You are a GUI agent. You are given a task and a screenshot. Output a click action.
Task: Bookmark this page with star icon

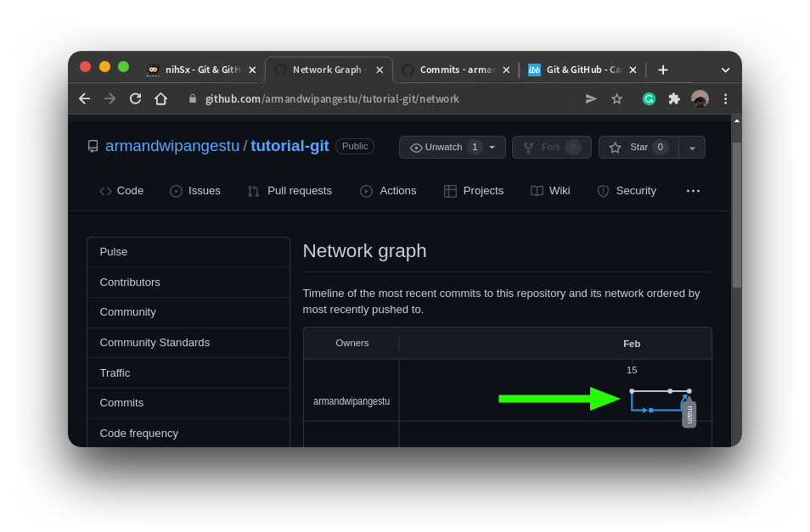616,98
